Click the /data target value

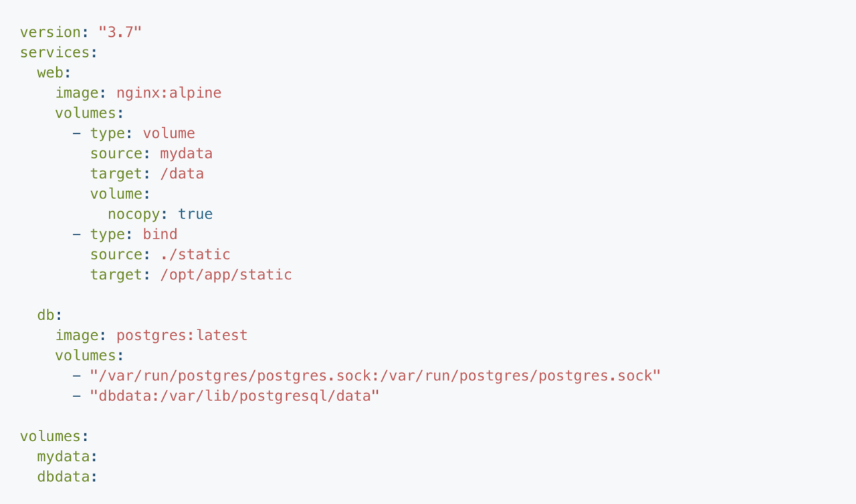(182, 173)
